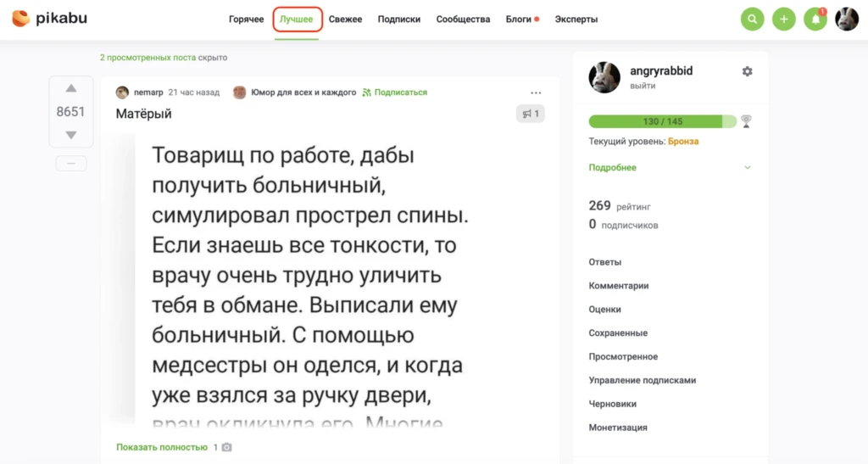Viewport: 868px width, 464px height.
Task: Click the 130 / 145 progress bar
Action: pyautogui.click(x=663, y=121)
